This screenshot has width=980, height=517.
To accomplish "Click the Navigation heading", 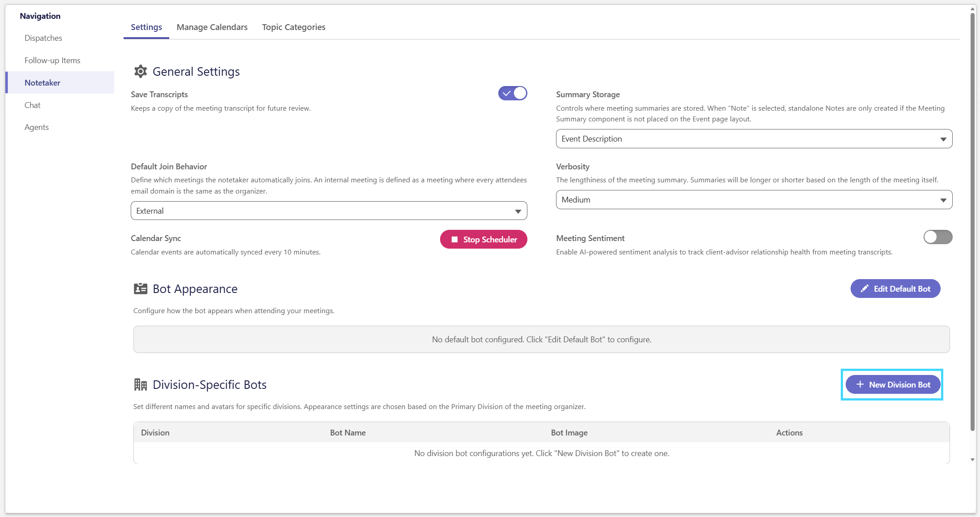I will (x=40, y=16).
